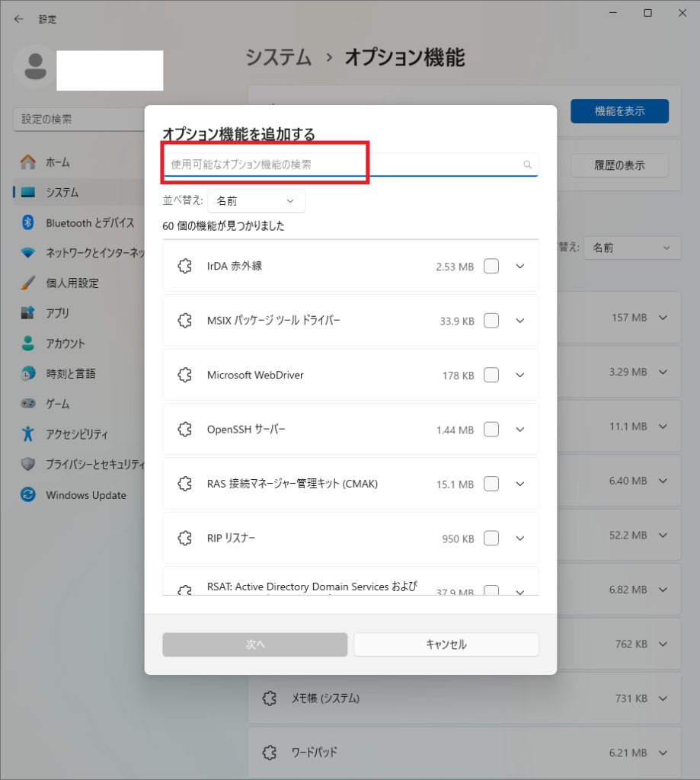Click the IrDA 赤外線 feature icon
The image size is (700, 780).
point(184,266)
